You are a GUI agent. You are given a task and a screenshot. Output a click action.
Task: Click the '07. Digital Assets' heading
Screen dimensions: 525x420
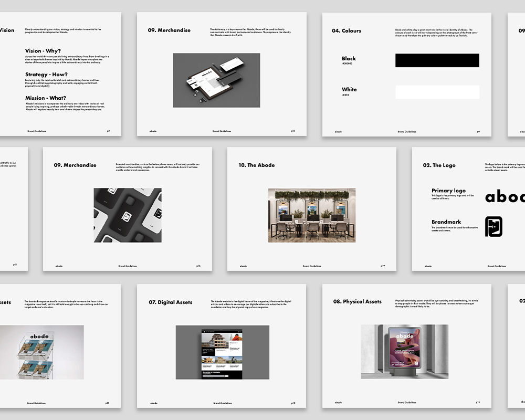pyautogui.click(x=171, y=302)
